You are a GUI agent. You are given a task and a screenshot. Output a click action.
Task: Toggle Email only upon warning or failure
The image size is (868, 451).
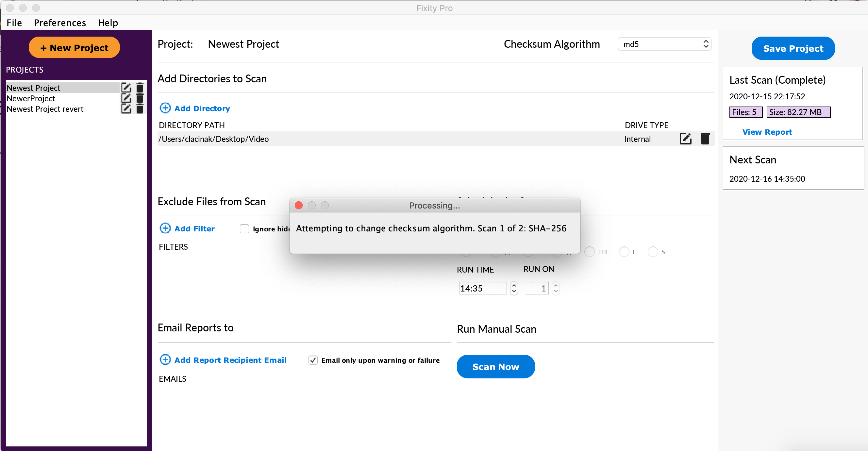tap(313, 360)
